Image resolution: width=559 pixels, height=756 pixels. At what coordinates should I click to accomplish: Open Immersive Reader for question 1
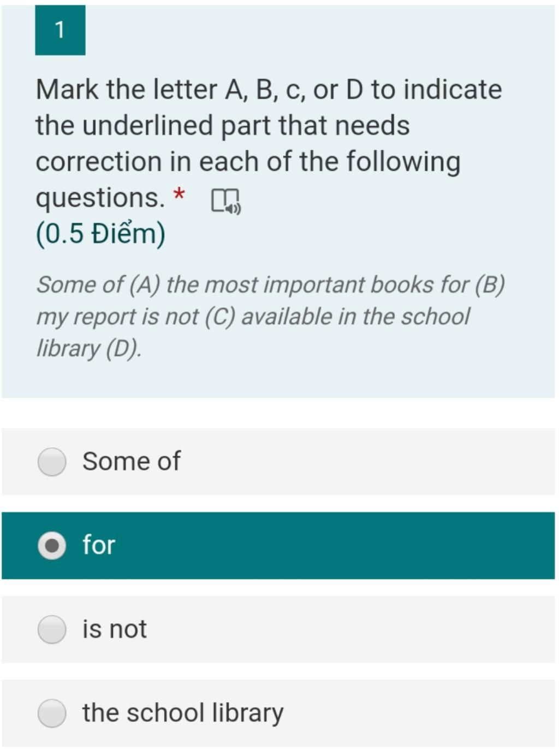[225, 201]
